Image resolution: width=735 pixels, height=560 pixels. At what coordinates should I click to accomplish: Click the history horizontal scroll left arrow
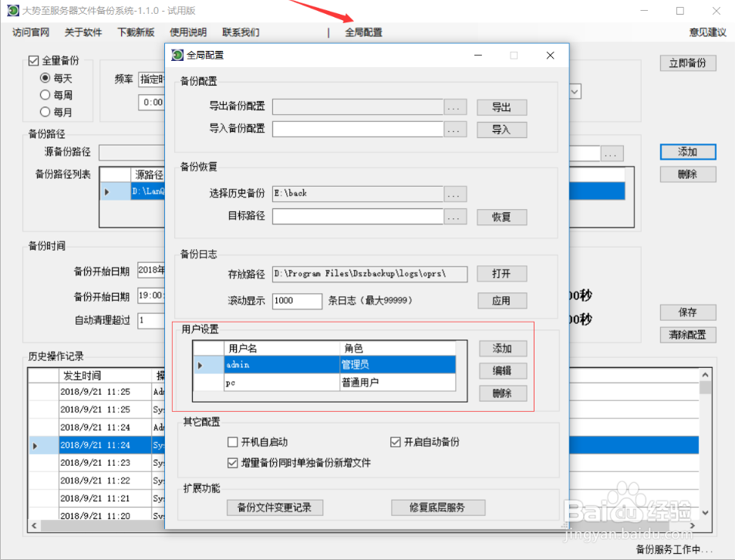(x=34, y=526)
